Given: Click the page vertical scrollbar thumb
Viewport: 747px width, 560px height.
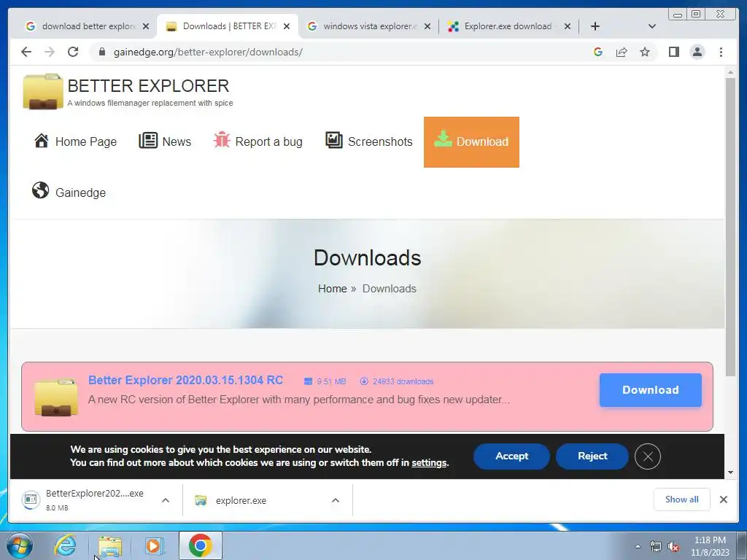Looking at the screenshot, I should point(730,227).
